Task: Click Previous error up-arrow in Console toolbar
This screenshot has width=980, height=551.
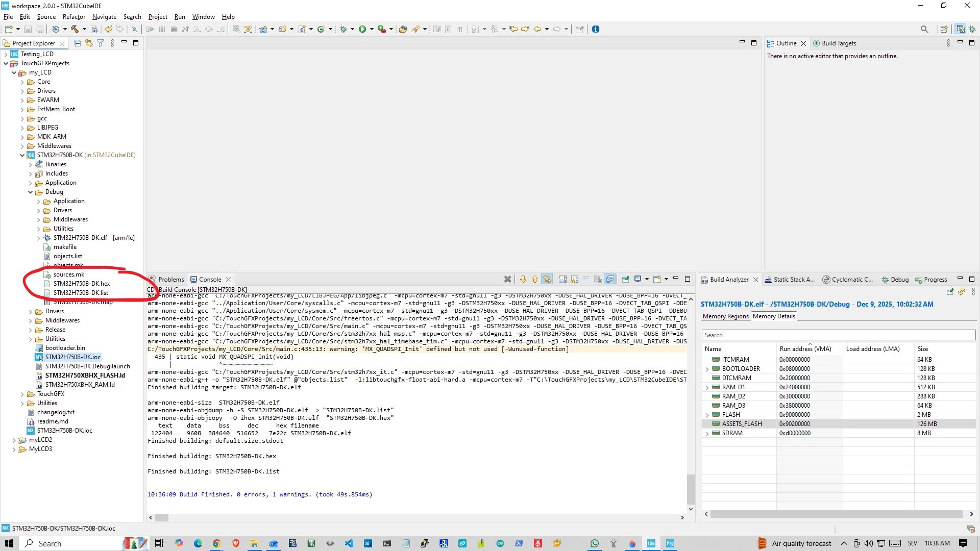Action: [x=535, y=280]
